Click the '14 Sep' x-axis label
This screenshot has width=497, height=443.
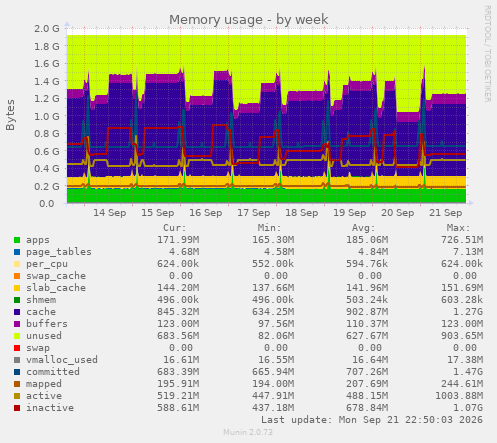[110, 213]
